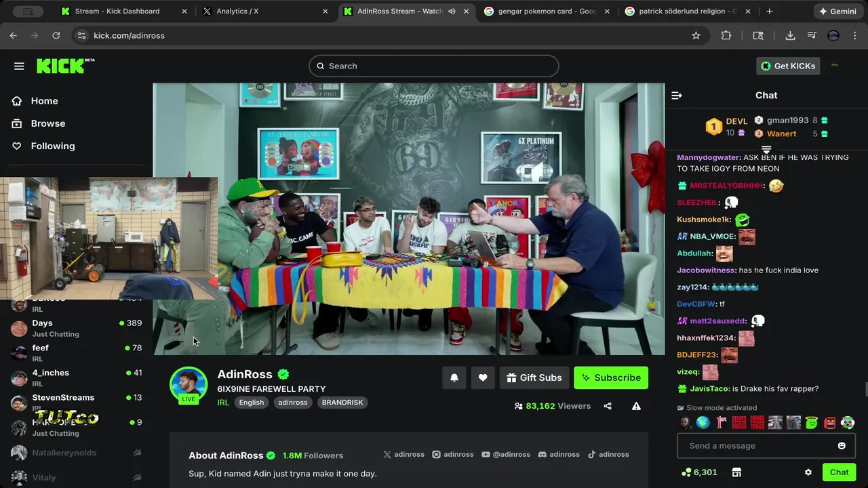Open AdinRoss TikTok link

[x=608, y=454]
